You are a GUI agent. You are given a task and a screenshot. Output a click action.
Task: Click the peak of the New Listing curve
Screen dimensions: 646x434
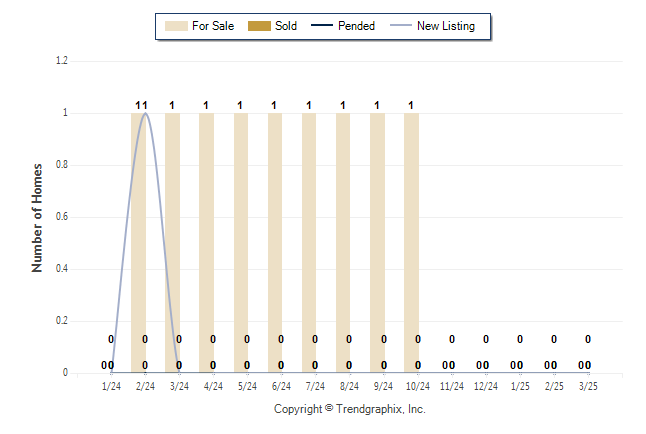145,113
